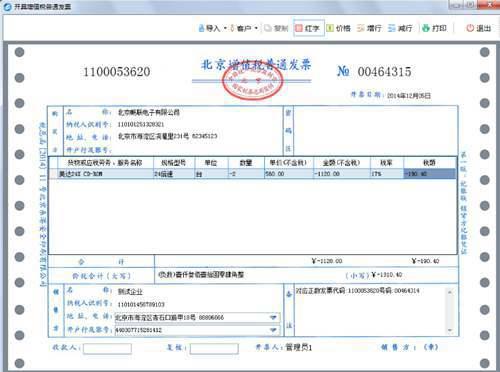Click the 数量 column header
Image resolution: width=500 pixels, height=372 pixels.
[x=246, y=163]
